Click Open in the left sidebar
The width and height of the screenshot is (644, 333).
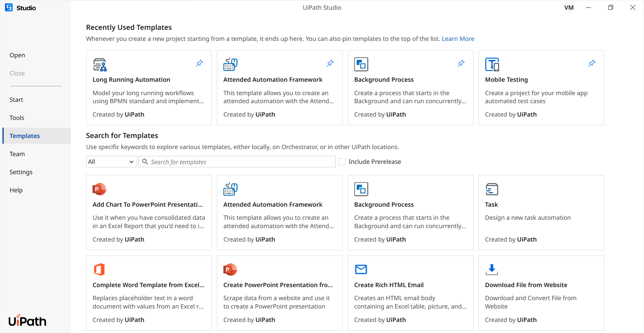coord(17,55)
